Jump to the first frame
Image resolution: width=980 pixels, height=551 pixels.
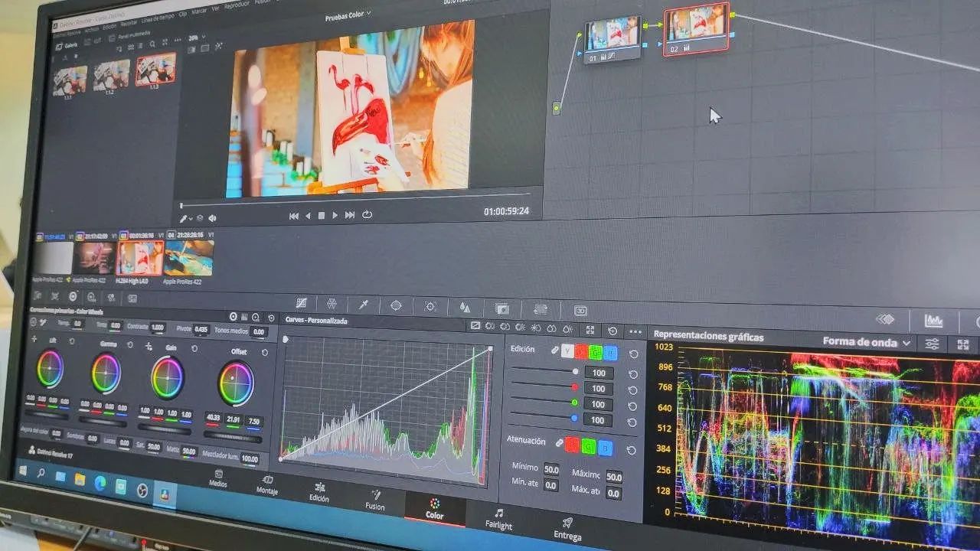(x=293, y=216)
